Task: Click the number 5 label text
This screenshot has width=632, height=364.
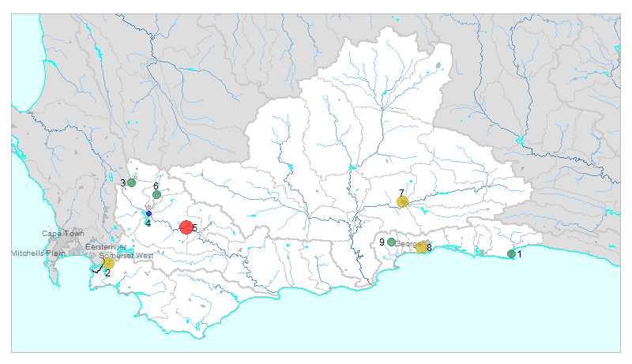Action: point(194,228)
